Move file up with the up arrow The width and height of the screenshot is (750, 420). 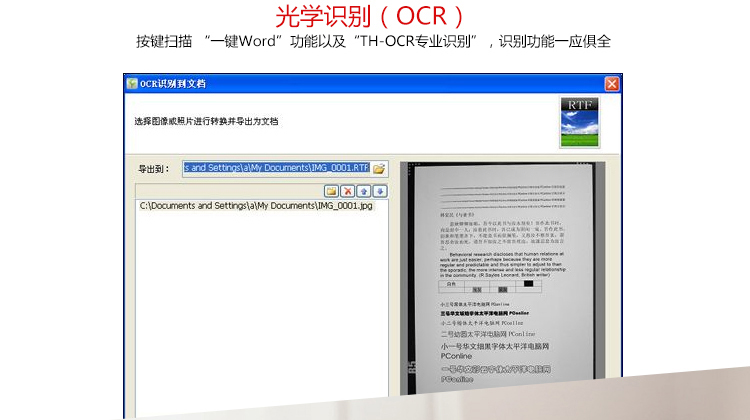coord(364,191)
